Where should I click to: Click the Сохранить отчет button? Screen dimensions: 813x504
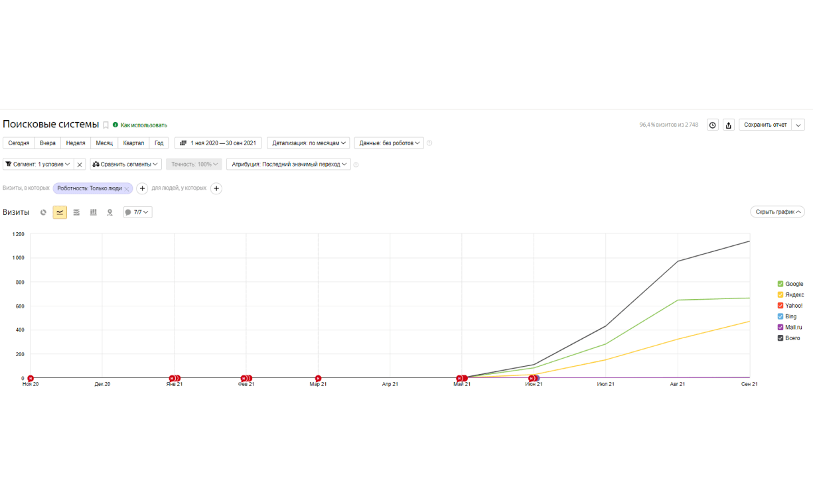(765, 125)
